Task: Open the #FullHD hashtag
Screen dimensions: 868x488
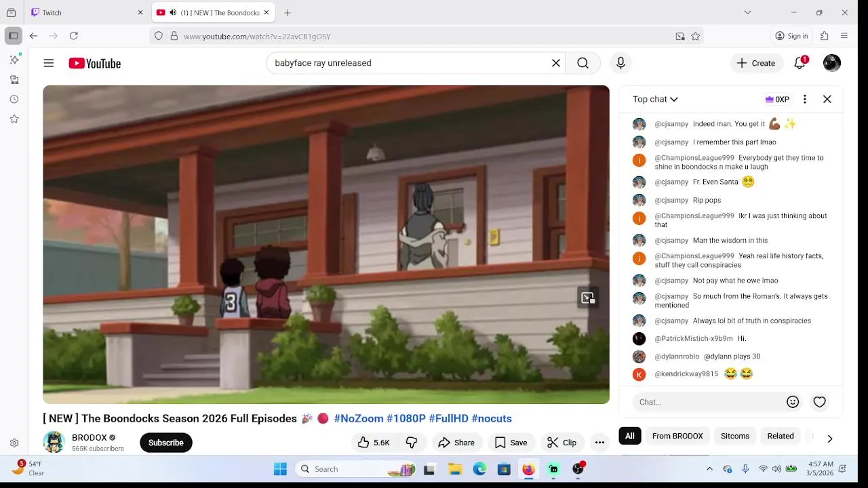Action: coord(448,419)
